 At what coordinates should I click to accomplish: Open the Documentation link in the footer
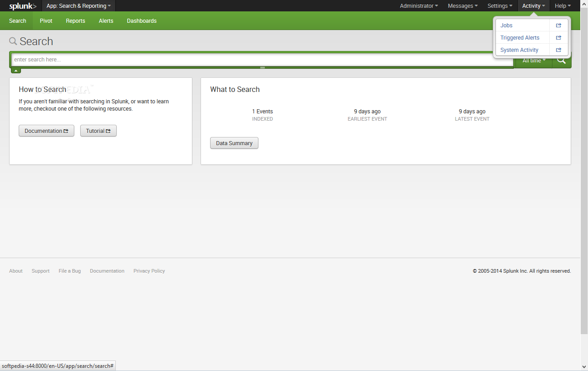point(107,271)
